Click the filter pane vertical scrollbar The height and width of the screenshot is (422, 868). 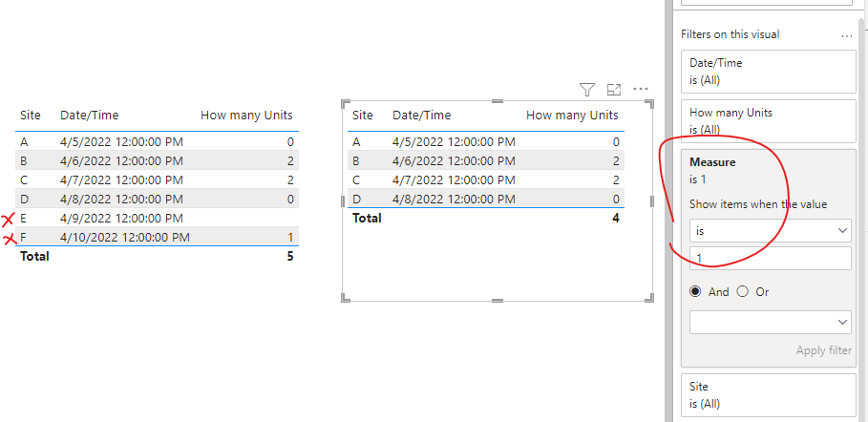coord(861,222)
